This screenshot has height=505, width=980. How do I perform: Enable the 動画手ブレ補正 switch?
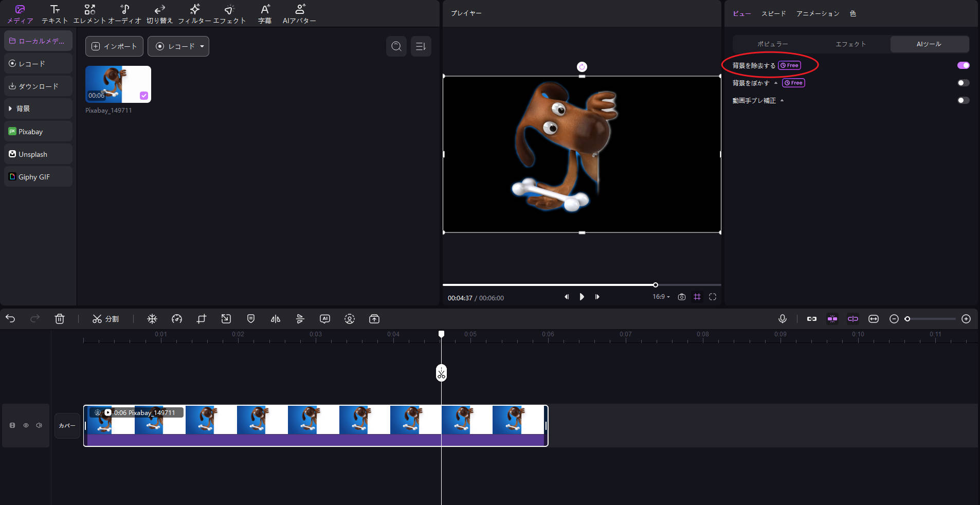tap(963, 100)
